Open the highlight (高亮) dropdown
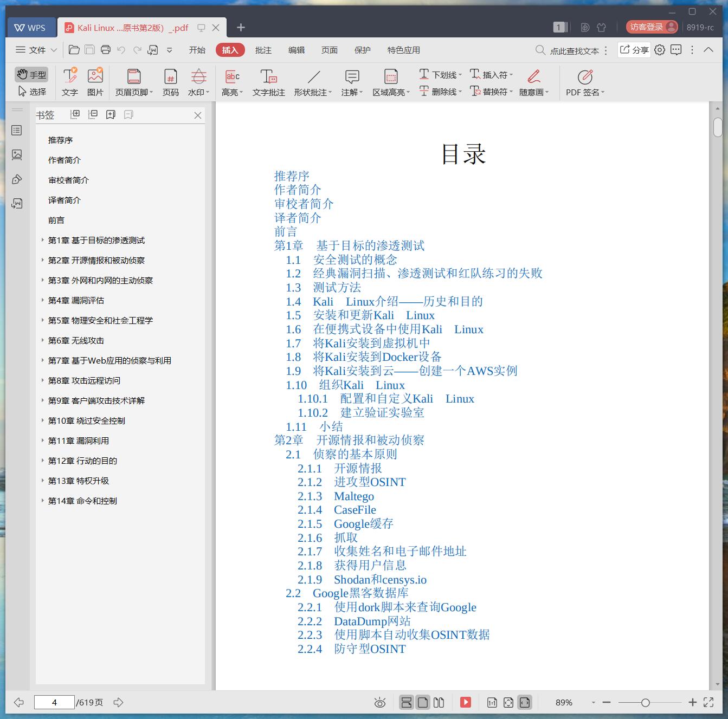 pyautogui.click(x=232, y=82)
